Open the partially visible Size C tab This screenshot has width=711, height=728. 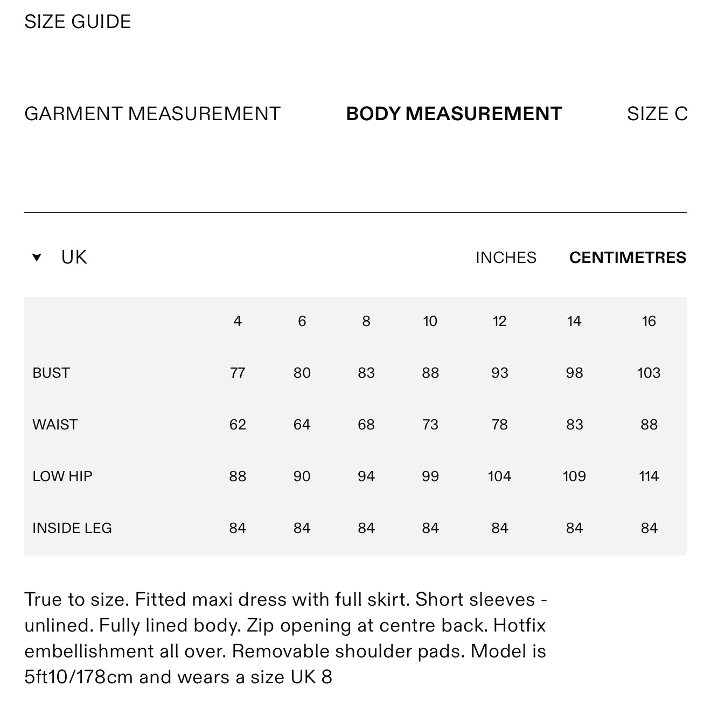[657, 114]
